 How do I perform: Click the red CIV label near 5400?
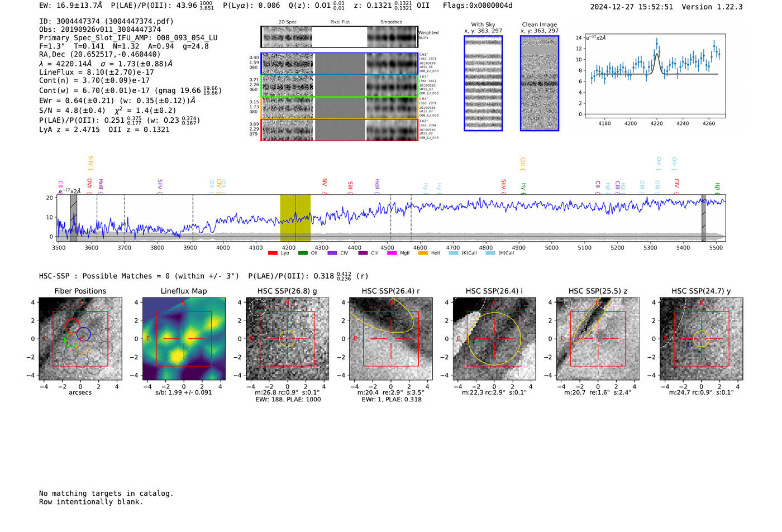click(676, 186)
